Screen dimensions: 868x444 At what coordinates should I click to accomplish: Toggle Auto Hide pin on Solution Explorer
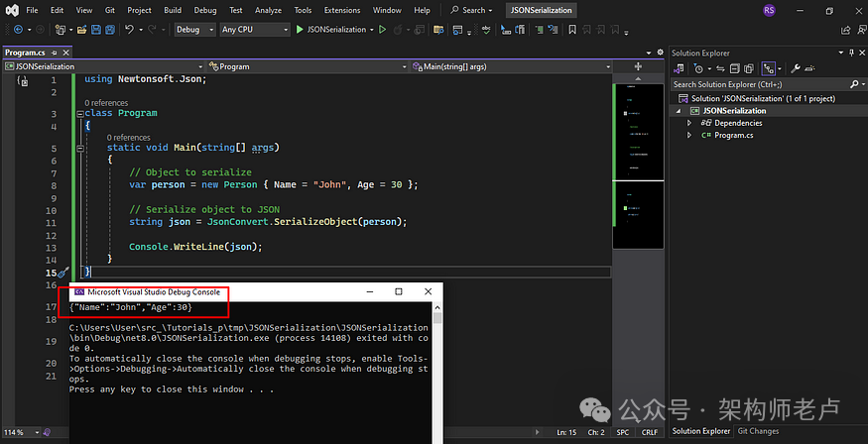click(x=850, y=54)
